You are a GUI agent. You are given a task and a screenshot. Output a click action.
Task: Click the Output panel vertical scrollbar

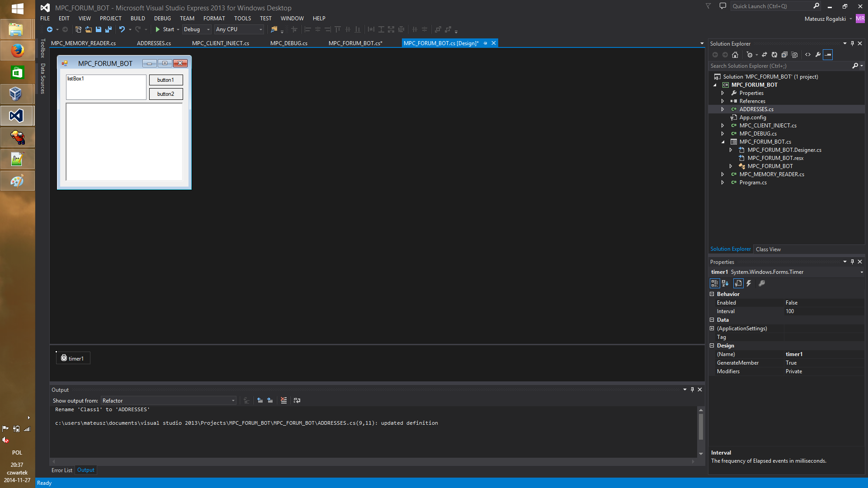(x=701, y=432)
